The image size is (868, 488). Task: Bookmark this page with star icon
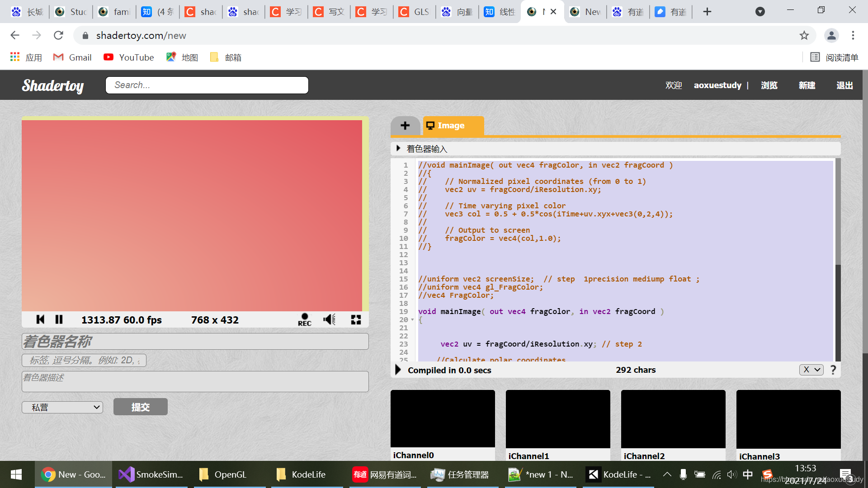pyautogui.click(x=804, y=35)
